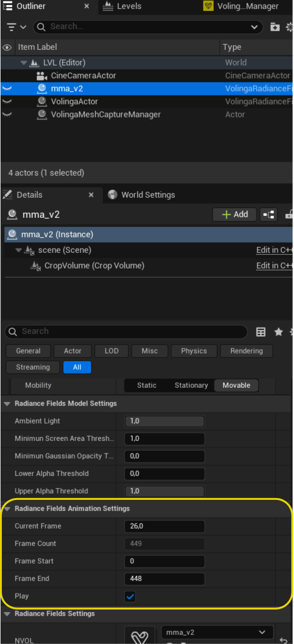Image resolution: width=294 pixels, height=644 pixels.
Task: Filter details by Misc category
Action: coord(150,351)
